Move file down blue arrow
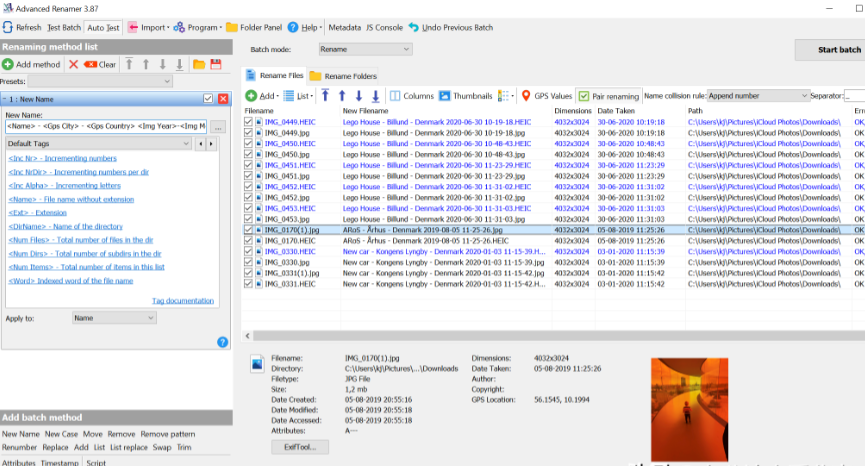This screenshot has width=865, height=466. (359, 96)
